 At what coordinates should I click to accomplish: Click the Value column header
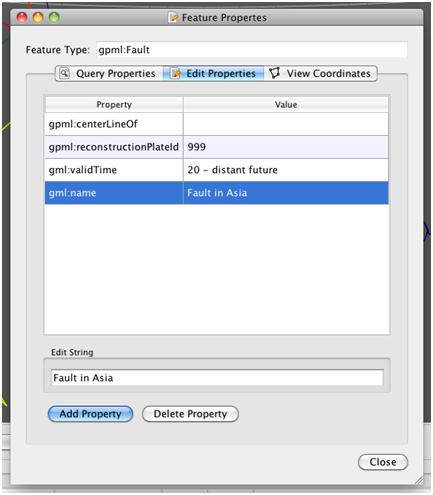[x=286, y=105]
